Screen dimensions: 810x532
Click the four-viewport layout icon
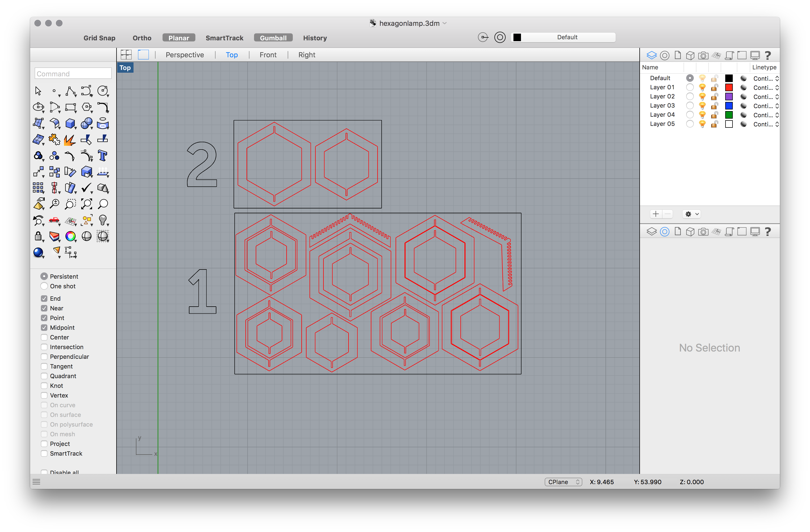[x=126, y=55]
